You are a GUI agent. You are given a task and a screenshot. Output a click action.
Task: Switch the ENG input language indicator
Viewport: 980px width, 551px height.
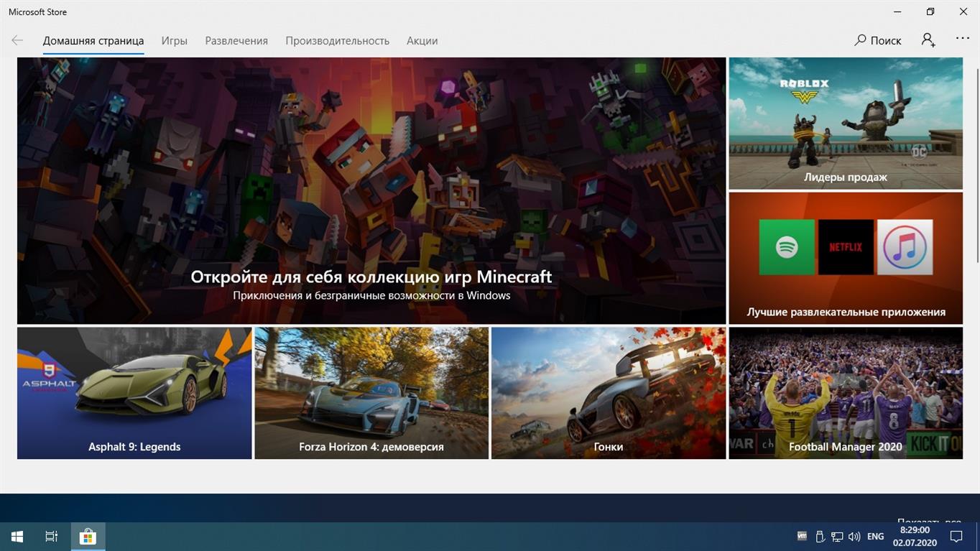[x=875, y=537]
